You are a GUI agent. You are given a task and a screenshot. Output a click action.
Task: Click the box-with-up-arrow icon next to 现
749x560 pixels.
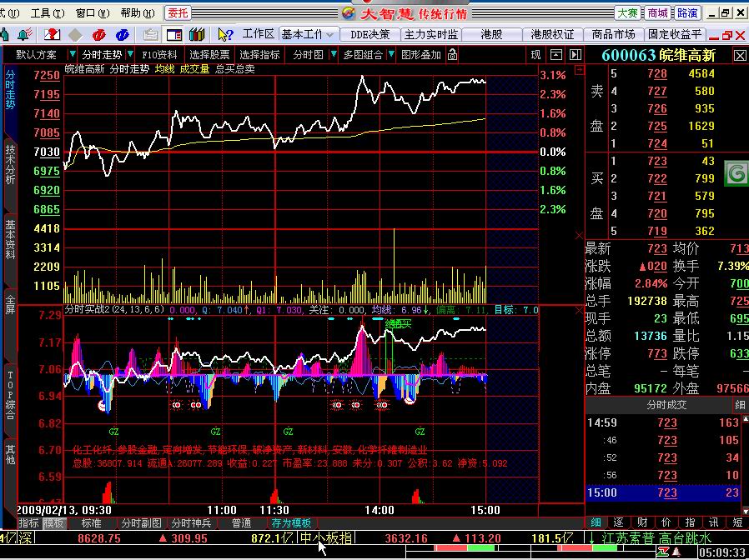click(x=556, y=55)
